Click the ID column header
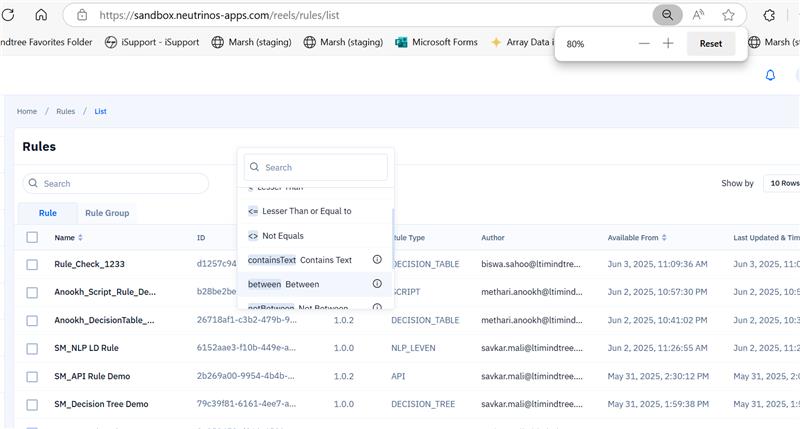Viewport: 800px width, 429px height. tap(201, 238)
